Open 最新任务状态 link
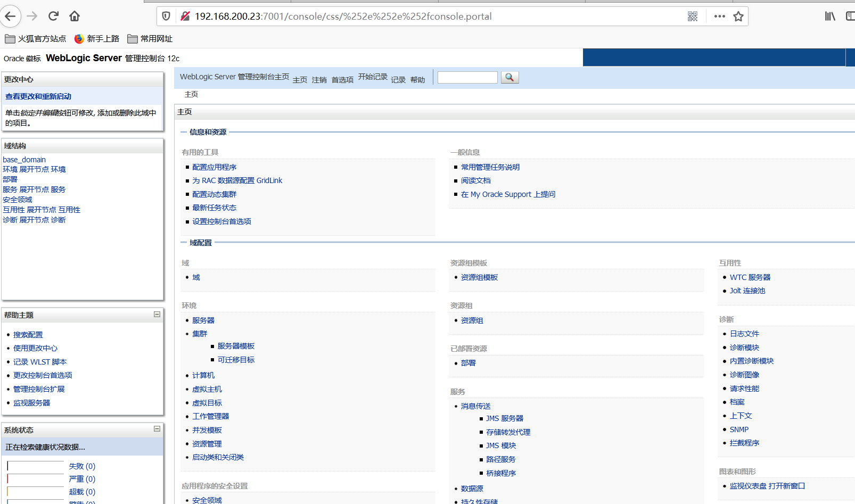 point(215,208)
